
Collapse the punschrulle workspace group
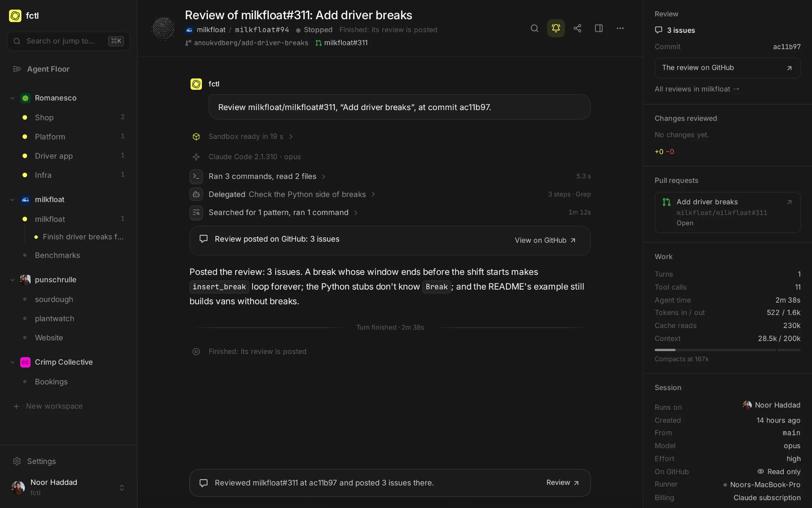pyautogui.click(x=12, y=280)
